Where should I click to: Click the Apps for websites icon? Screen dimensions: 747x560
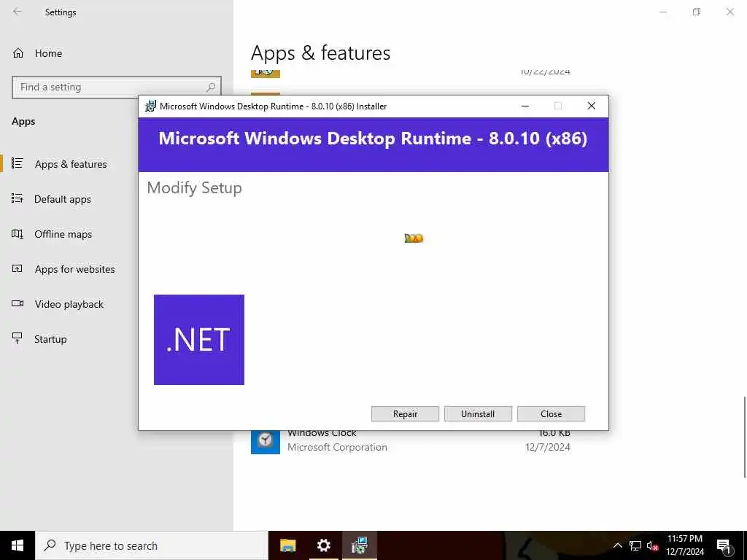pos(18,268)
